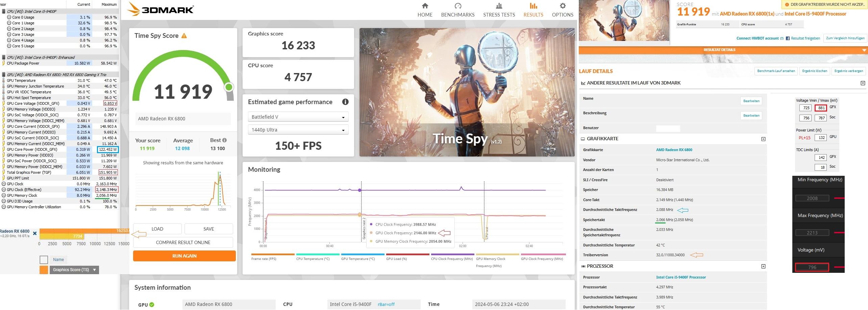Click the warning triangle beside Time Spy Score

coord(184,36)
